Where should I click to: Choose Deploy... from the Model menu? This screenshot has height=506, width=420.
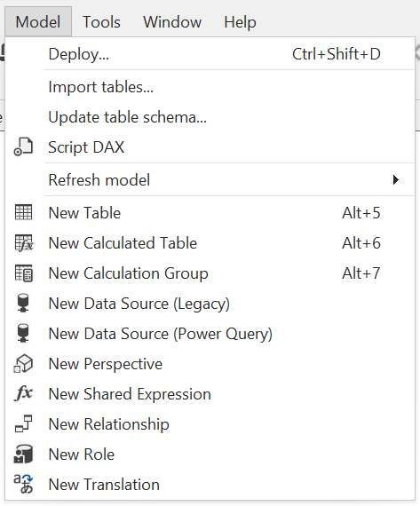[210, 54]
